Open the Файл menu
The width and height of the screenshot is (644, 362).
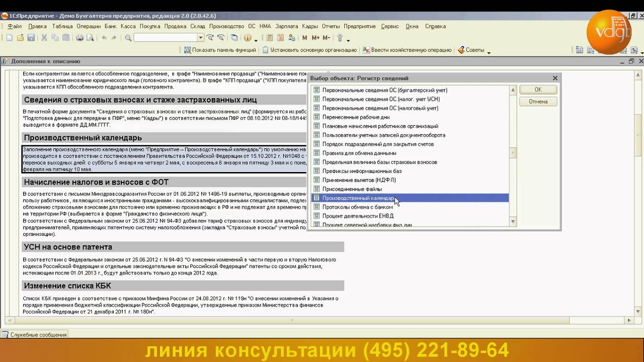click(x=15, y=26)
